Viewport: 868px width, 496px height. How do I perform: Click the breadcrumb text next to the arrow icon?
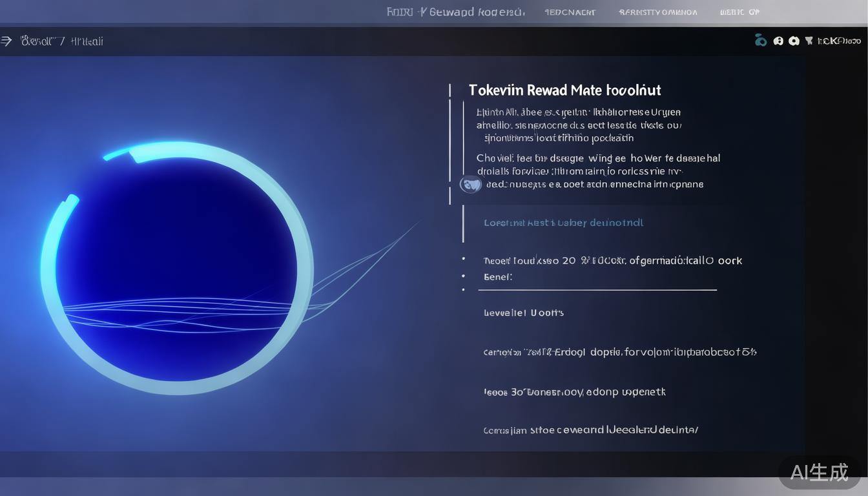coord(62,41)
